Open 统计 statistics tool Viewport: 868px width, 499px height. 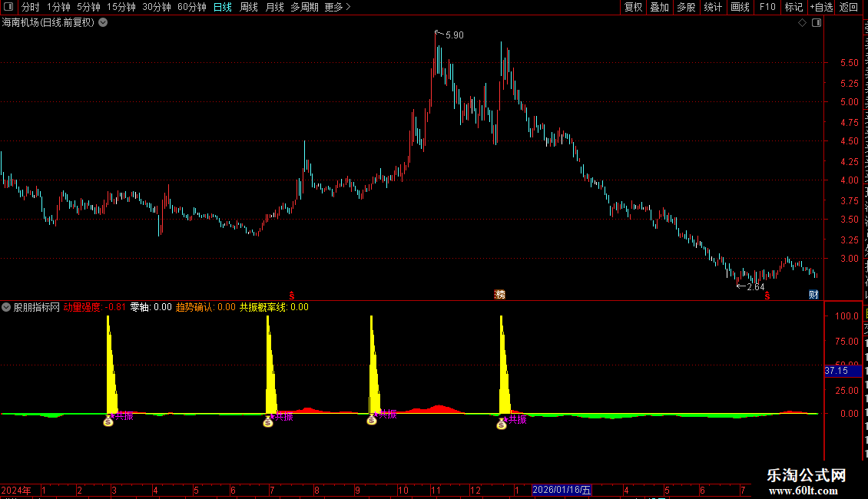click(712, 7)
